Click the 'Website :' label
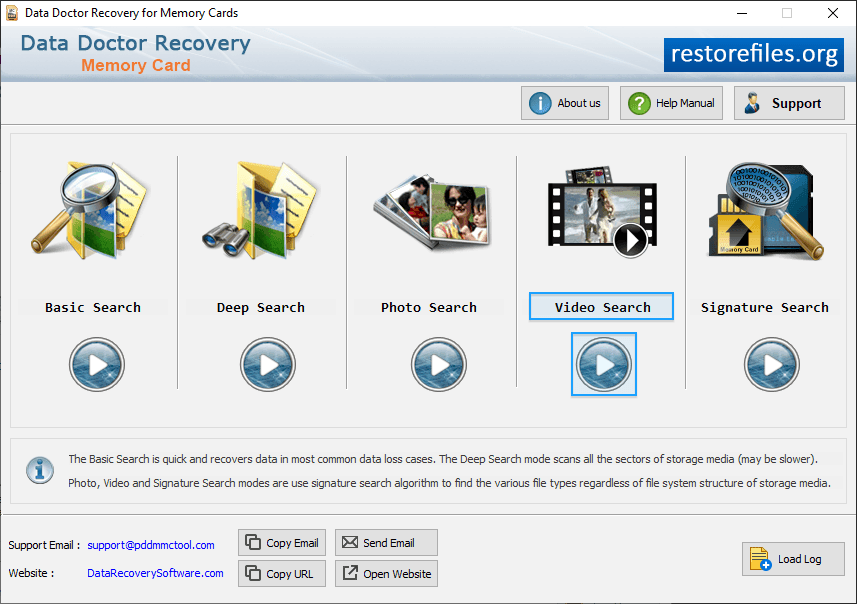The width and height of the screenshot is (857, 604). pyautogui.click(x=31, y=573)
